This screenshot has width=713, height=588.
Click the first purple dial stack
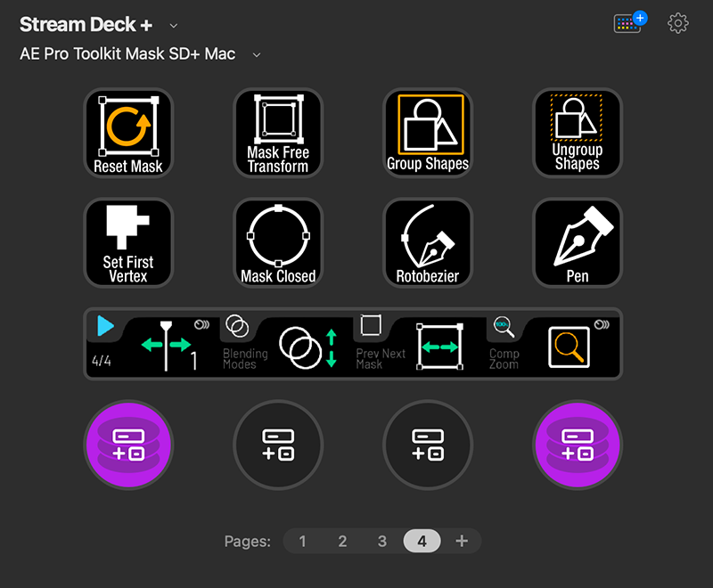pos(128,445)
